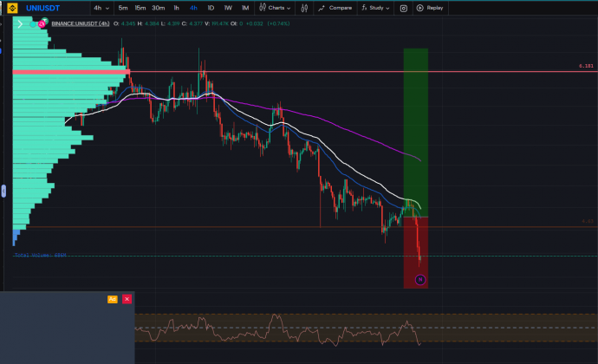Close the ad with red X
The image size is (598, 364).
click(127, 299)
